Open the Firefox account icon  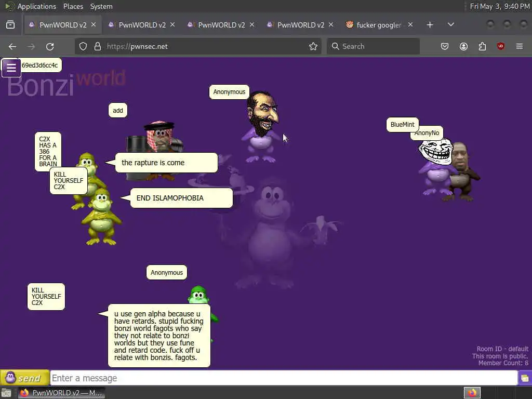click(x=463, y=46)
